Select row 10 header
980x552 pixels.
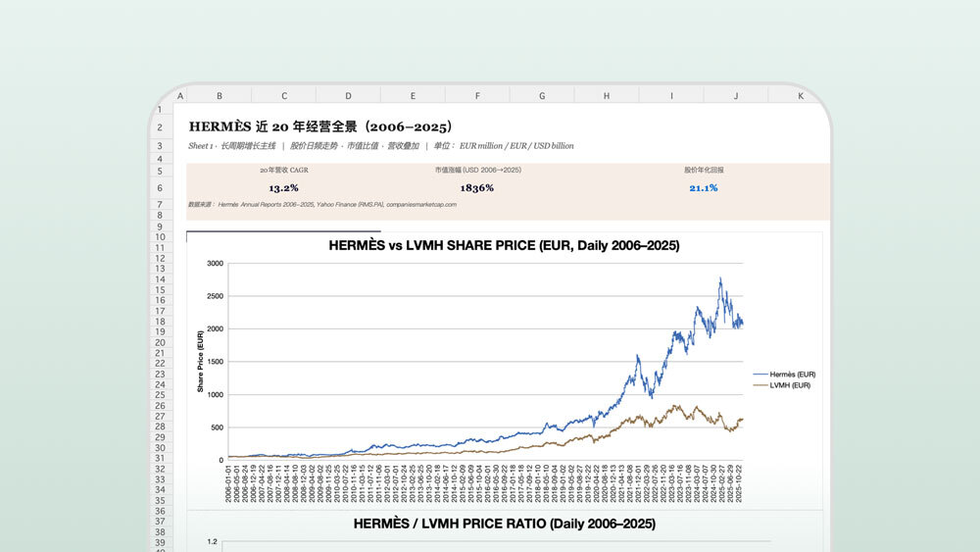[x=160, y=237]
